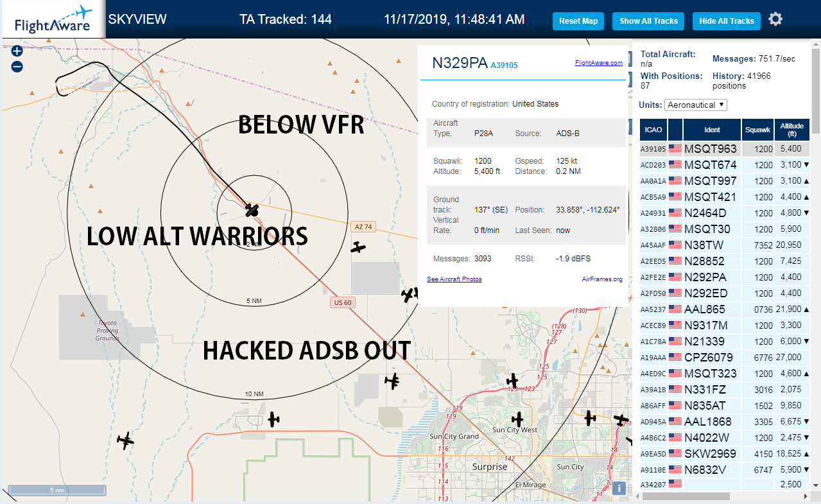
Task: Select flight AAL865
Action: 724,309
